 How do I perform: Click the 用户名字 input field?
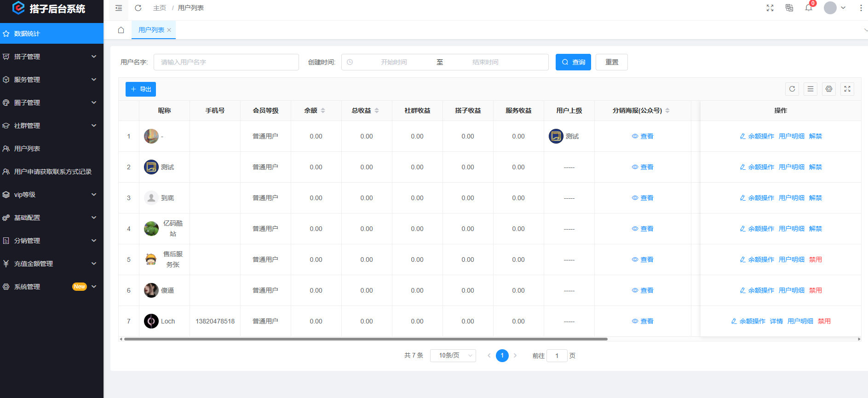coord(226,62)
